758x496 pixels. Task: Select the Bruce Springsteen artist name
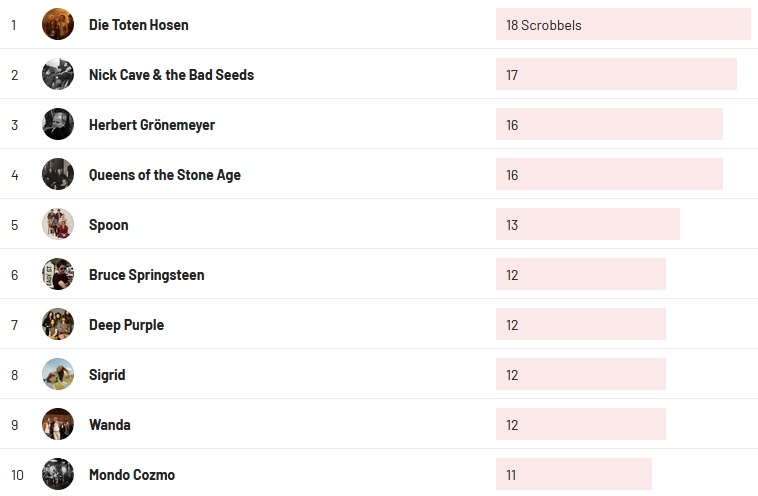(x=146, y=275)
